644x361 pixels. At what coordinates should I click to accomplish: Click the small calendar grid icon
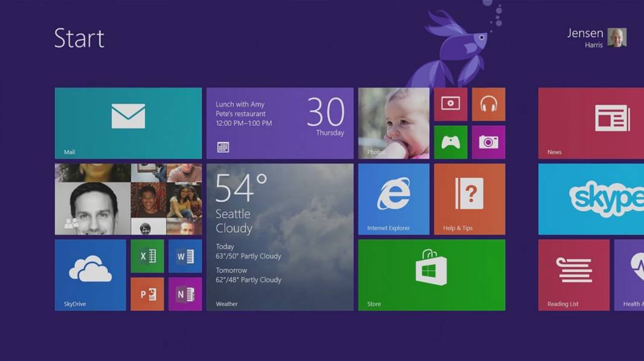coord(223,147)
